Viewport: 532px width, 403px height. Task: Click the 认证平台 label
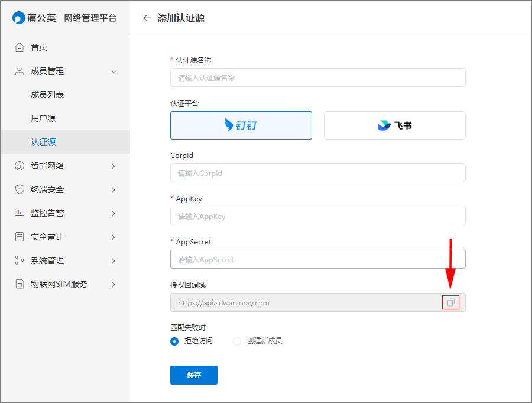pos(184,104)
